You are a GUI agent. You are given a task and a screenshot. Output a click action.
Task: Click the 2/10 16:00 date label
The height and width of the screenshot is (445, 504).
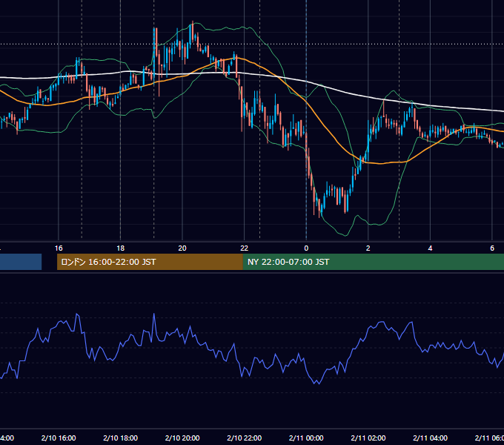pos(59,438)
